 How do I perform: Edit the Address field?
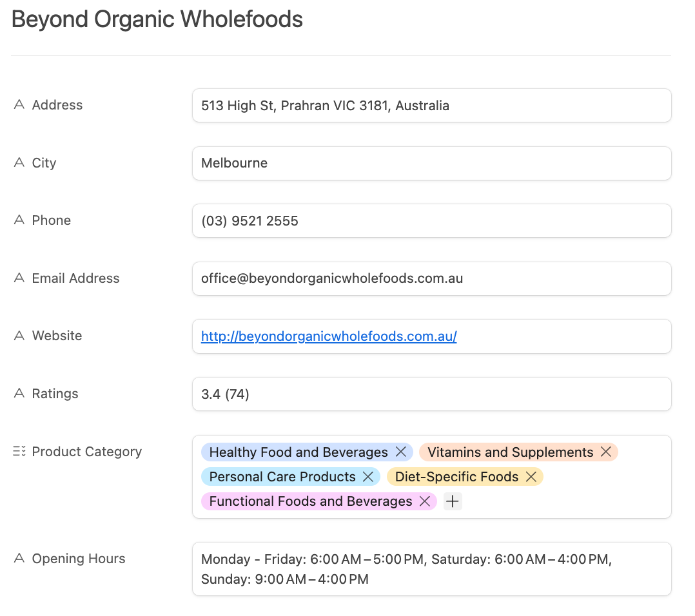tap(432, 106)
